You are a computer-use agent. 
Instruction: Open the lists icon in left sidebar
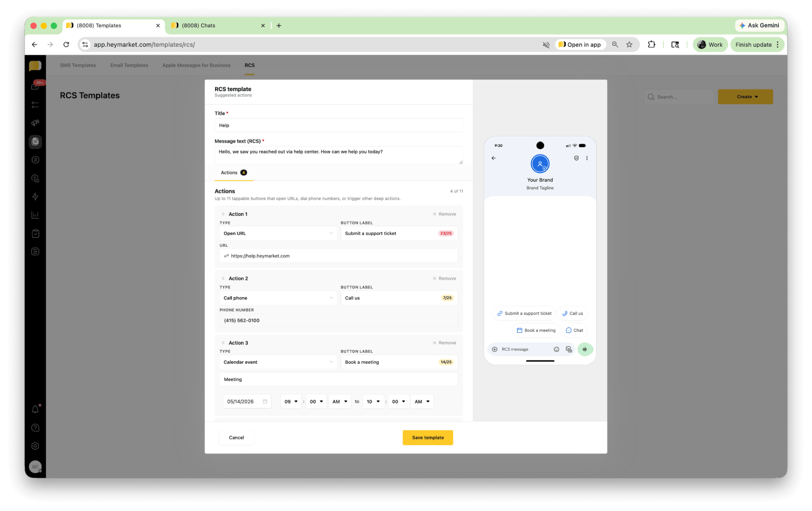tap(35, 105)
